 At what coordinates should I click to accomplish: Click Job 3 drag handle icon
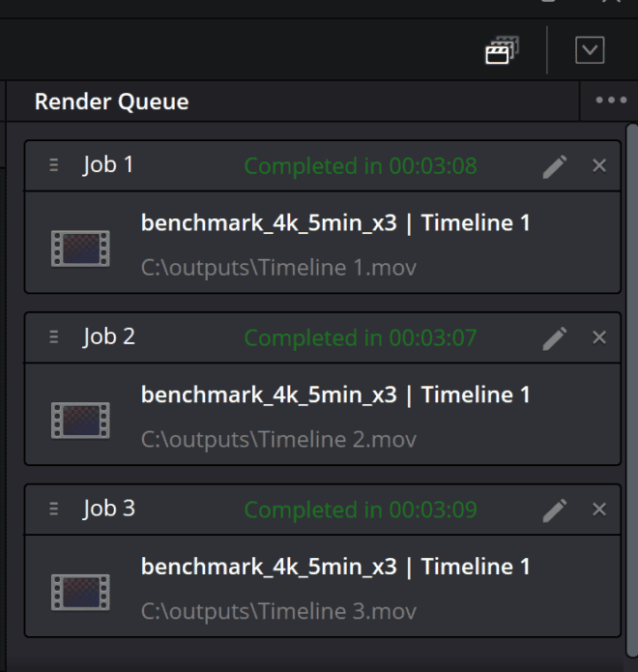point(54,510)
